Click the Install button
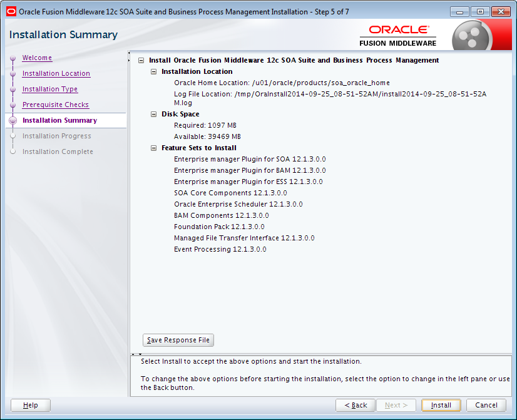 click(x=441, y=405)
